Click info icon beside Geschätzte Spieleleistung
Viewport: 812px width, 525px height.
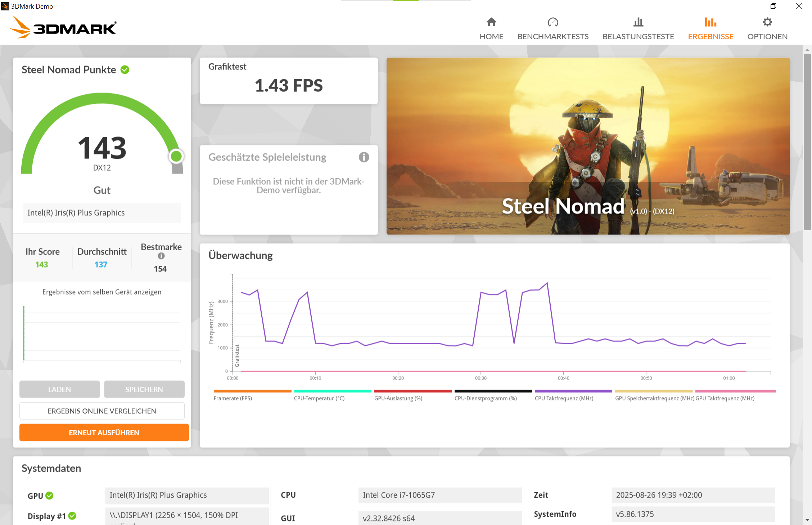pyautogui.click(x=364, y=157)
